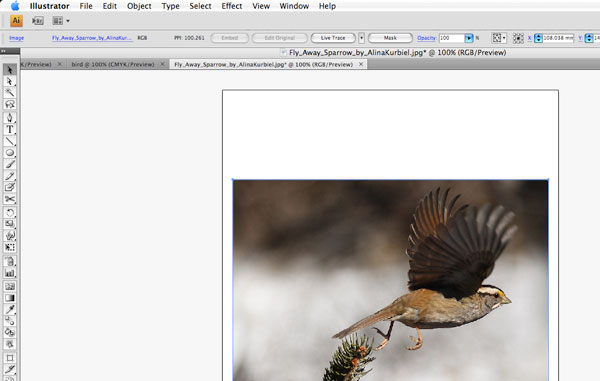Open the Object menu
Viewport: 600px width, 381px height.
pos(139,6)
